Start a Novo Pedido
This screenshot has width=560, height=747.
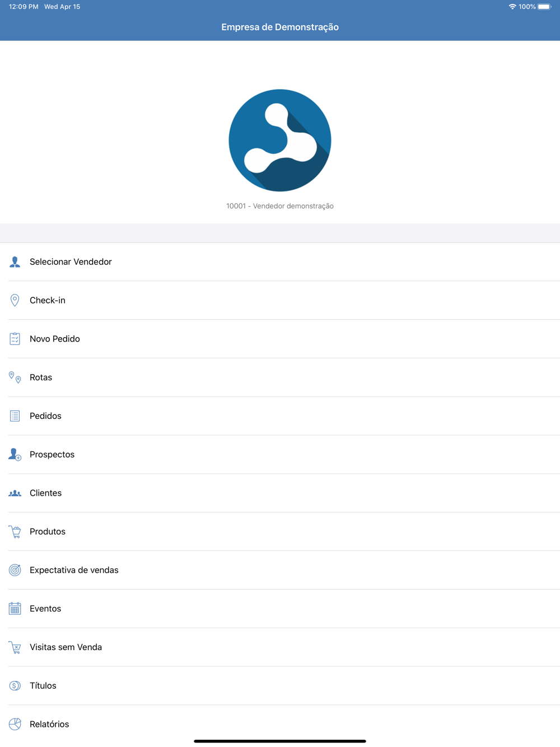click(x=280, y=339)
